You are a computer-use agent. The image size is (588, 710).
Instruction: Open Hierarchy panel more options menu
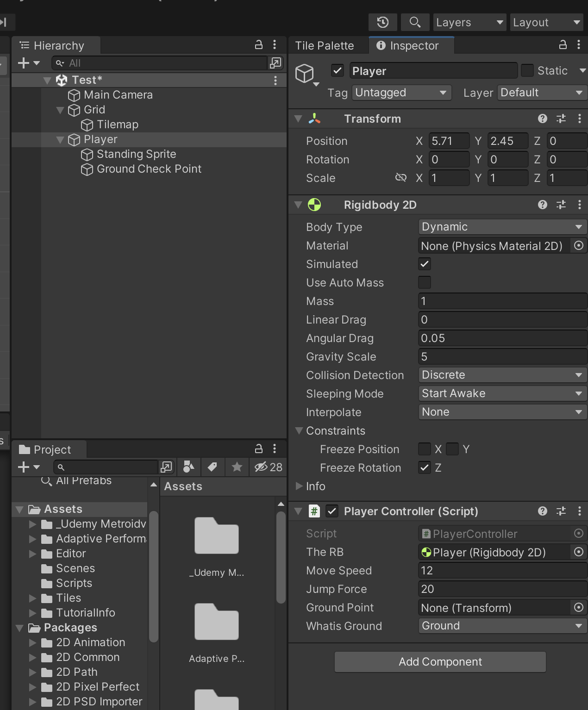275,45
